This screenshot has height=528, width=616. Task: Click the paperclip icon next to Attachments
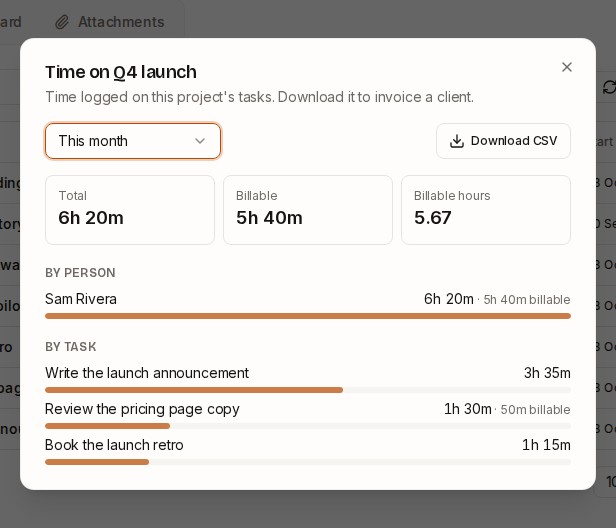pos(62,22)
